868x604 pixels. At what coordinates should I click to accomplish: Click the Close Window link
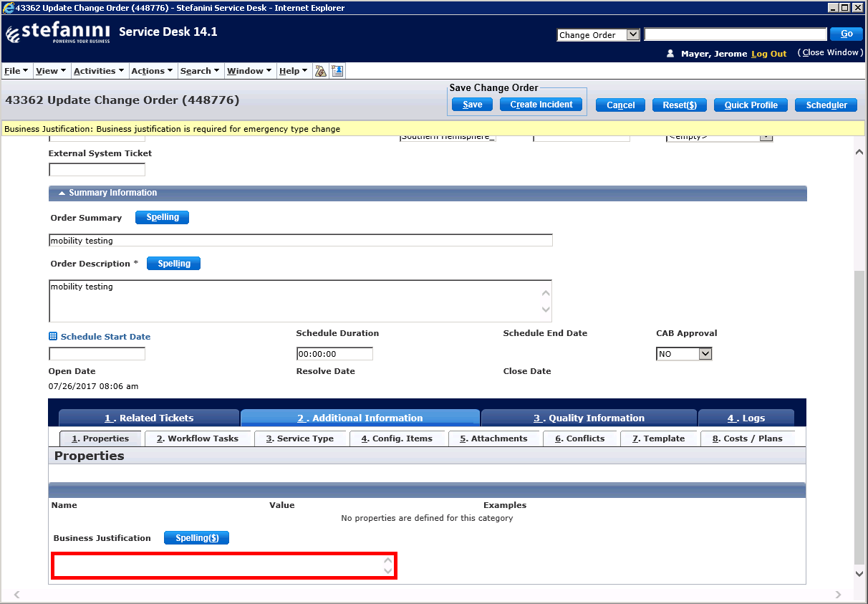pyautogui.click(x=831, y=53)
